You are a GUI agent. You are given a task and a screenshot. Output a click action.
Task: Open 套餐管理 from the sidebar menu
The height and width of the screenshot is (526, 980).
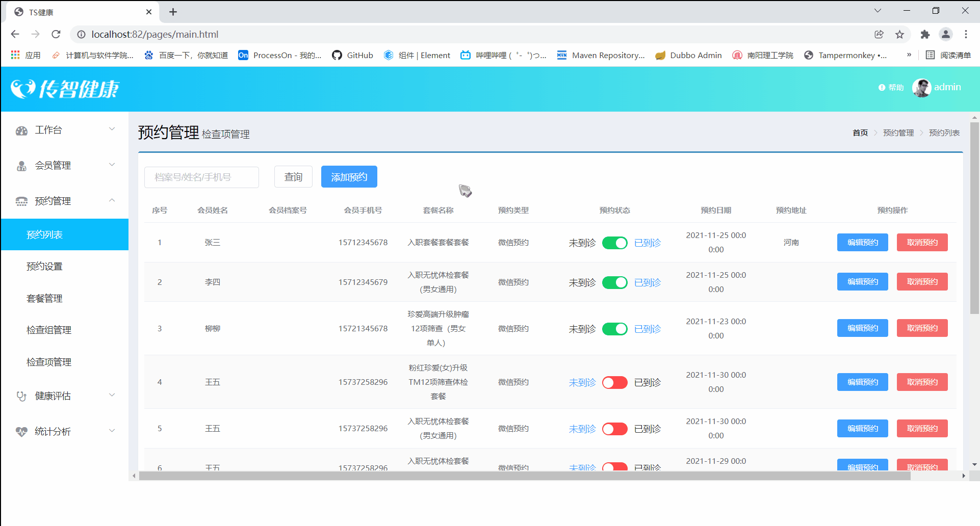click(44, 298)
